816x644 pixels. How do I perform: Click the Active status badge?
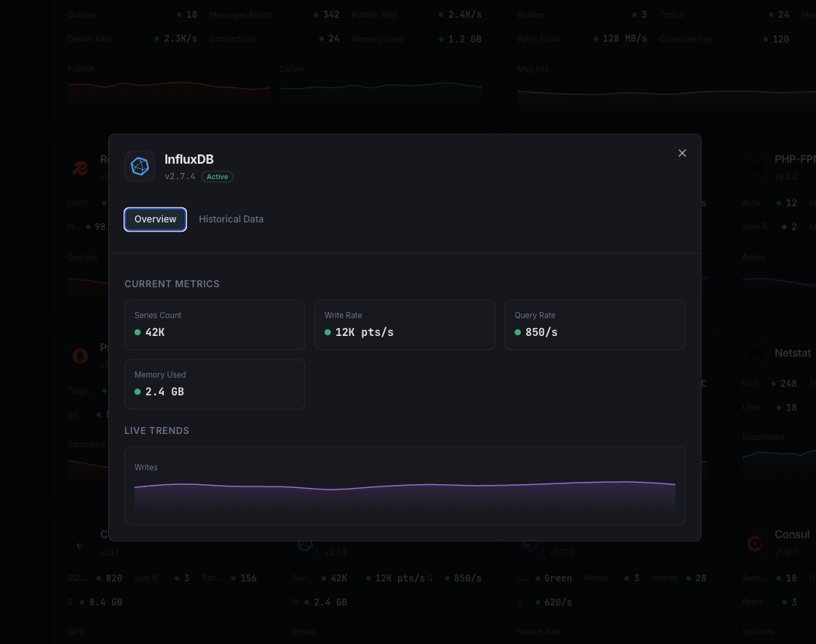click(x=217, y=176)
